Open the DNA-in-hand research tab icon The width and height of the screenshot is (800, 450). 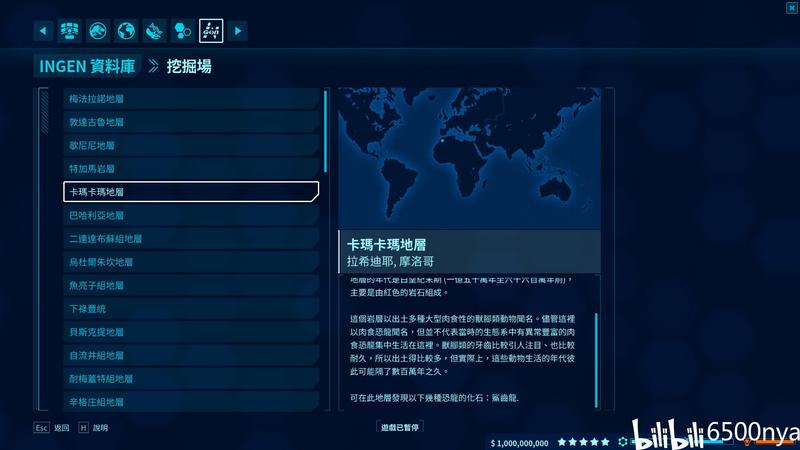(154, 31)
